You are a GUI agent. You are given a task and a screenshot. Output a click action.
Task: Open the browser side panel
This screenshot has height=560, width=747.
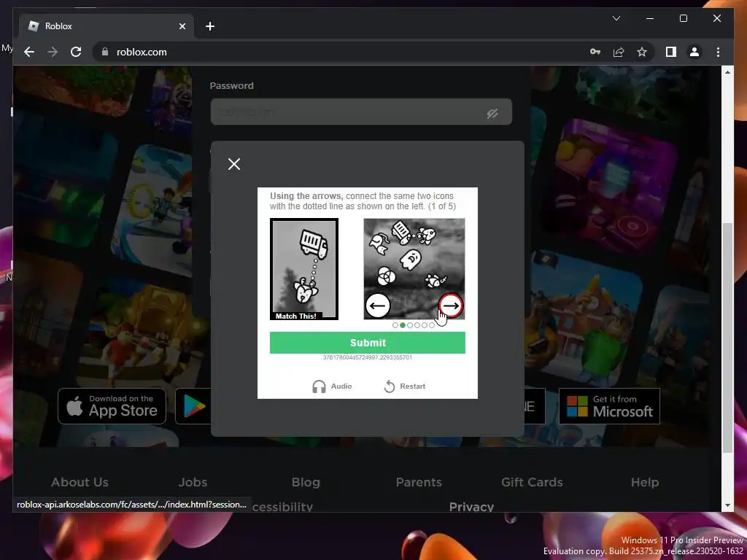coord(671,52)
